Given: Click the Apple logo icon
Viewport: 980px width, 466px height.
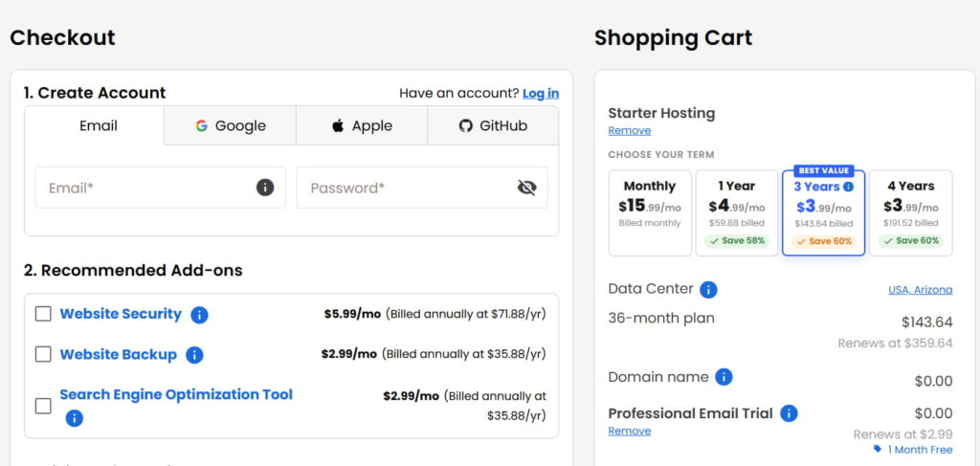Looking at the screenshot, I should [338, 125].
